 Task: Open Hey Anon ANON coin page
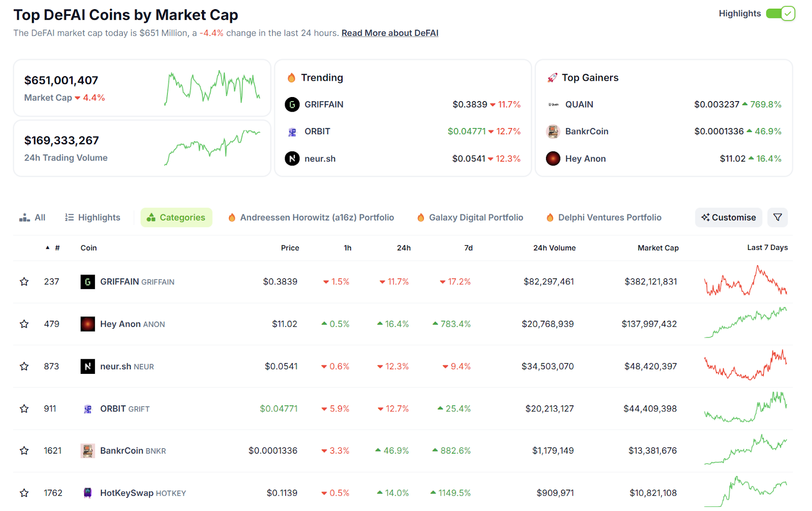[x=132, y=324]
